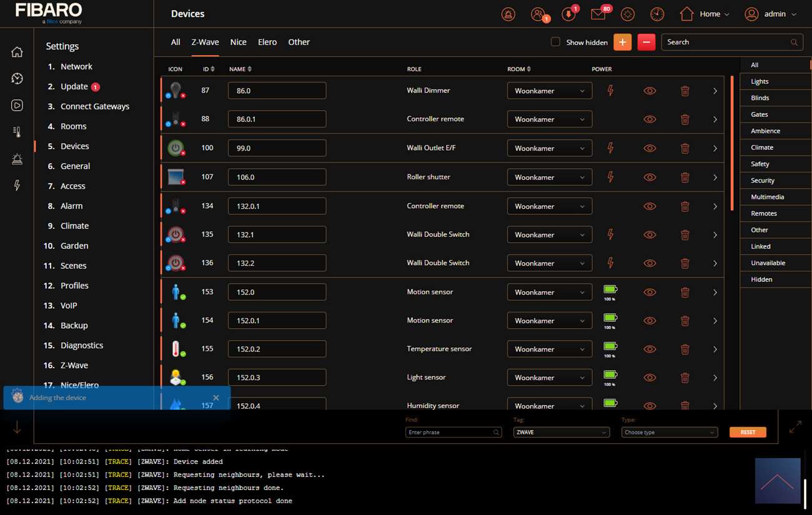Open Diagnostics in the Settings menu

click(82, 345)
